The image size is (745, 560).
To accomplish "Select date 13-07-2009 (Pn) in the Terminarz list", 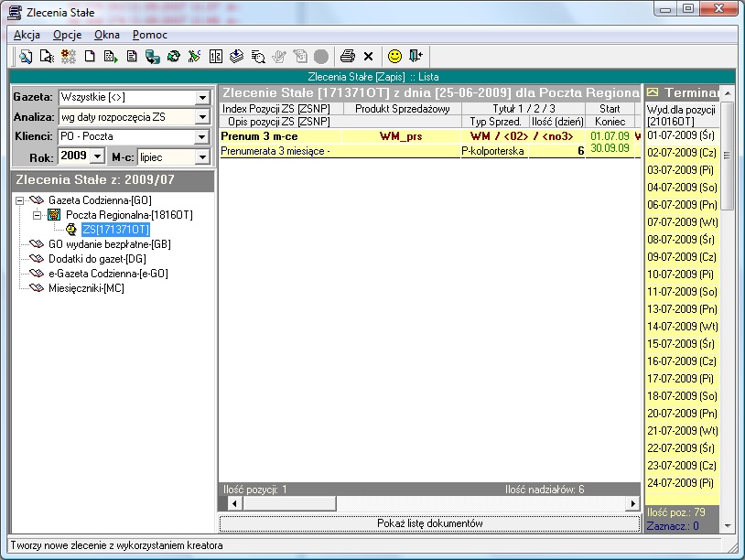I will point(681,309).
